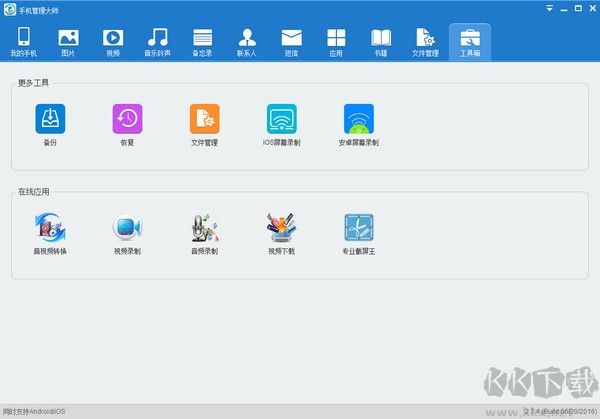The width and height of the screenshot is (600, 419).
Task: Open the 我的手机 (My Phone) tab
Action: pyautogui.click(x=24, y=42)
